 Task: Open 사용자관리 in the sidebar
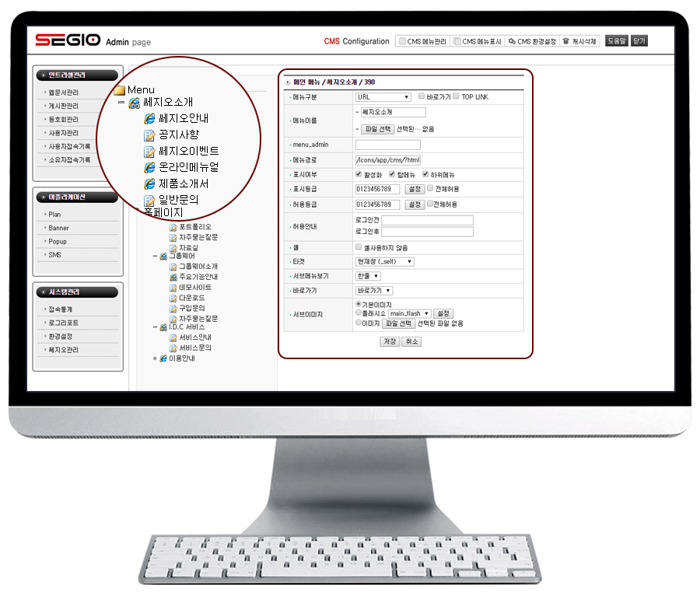(63, 133)
